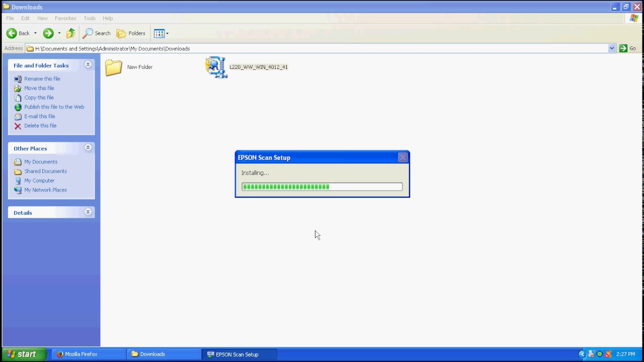644x362 pixels.
Task: Click the Go button beside address bar
Action: [628, 48]
